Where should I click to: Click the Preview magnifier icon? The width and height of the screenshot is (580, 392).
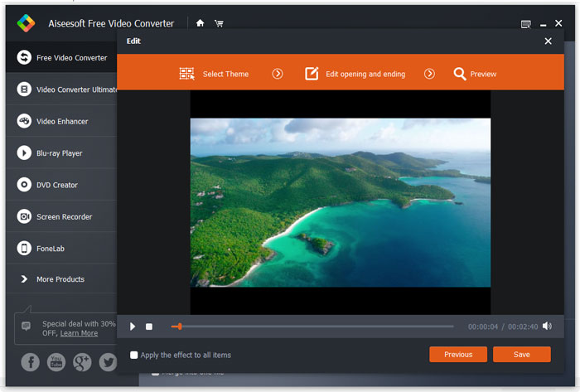click(x=459, y=74)
